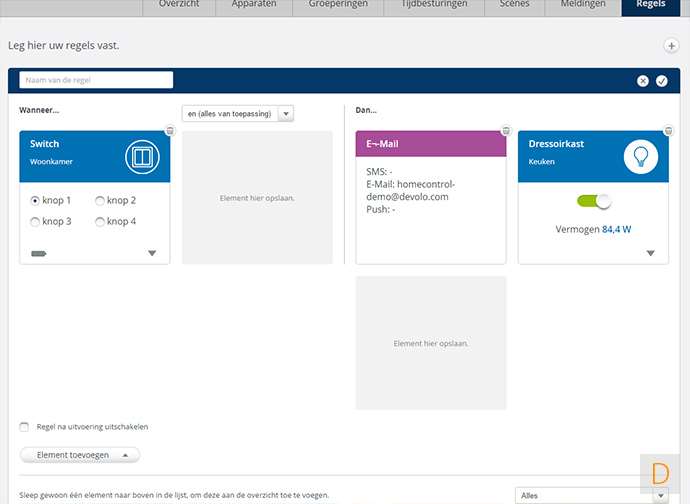Click the Dressoirkast light bulb icon
The width and height of the screenshot is (690, 504).
tap(641, 157)
